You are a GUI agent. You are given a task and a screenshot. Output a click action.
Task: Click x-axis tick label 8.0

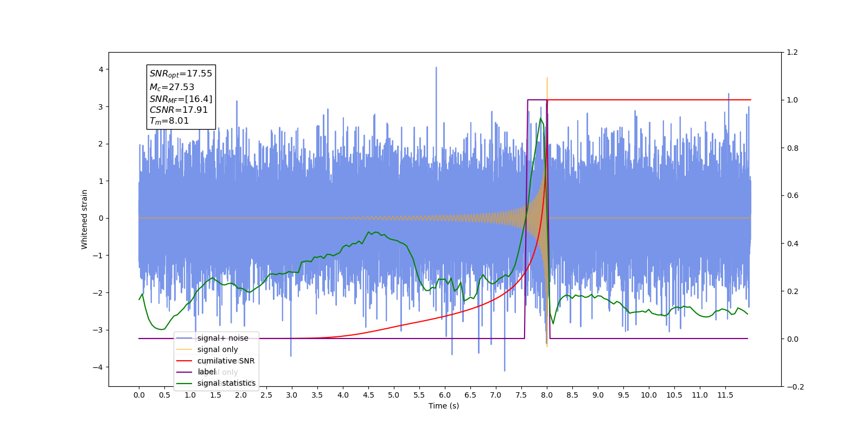coord(547,395)
